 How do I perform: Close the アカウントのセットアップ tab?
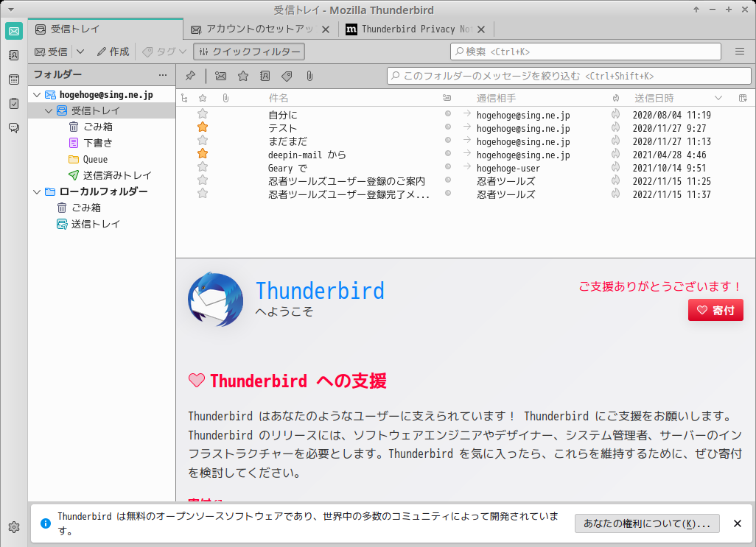coord(326,29)
